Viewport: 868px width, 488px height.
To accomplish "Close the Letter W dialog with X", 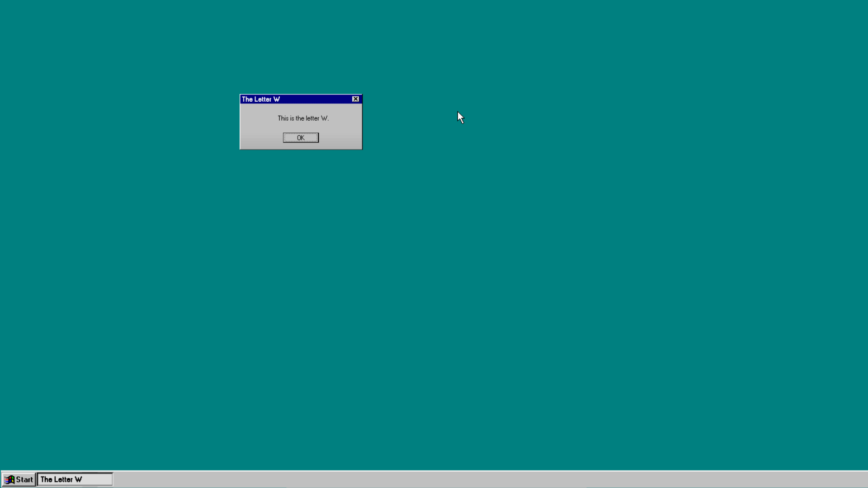I will (x=356, y=99).
